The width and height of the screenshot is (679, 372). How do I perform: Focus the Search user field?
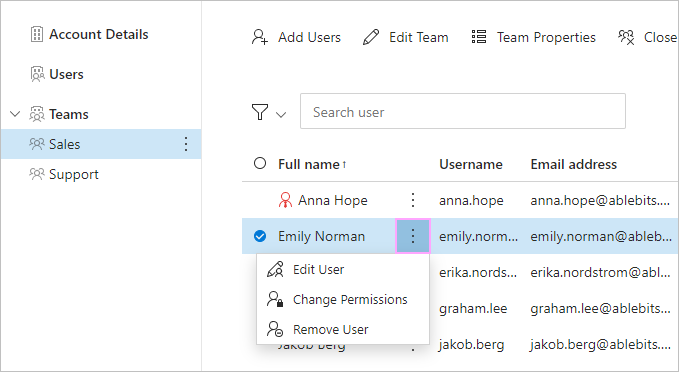click(463, 111)
